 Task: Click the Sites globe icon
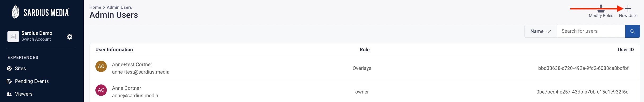tap(9, 69)
